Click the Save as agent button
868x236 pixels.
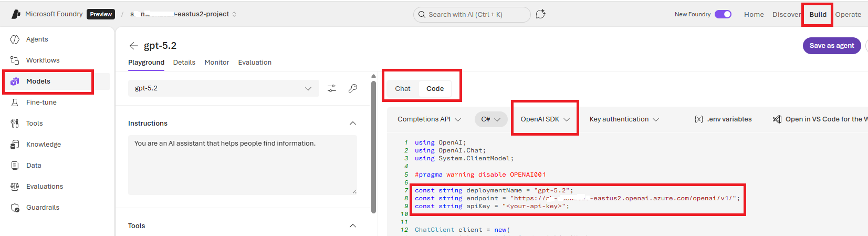pyautogui.click(x=831, y=46)
